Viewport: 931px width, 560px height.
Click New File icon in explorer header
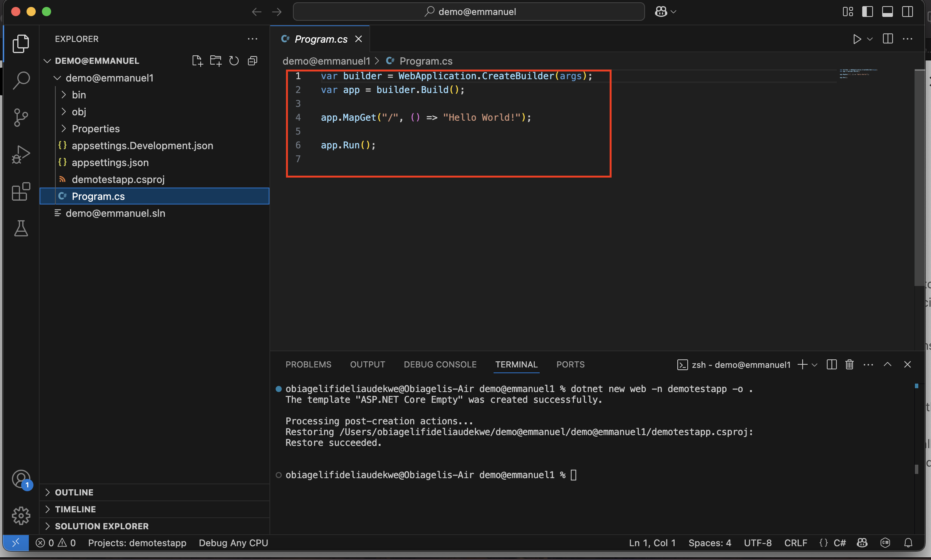tap(197, 61)
